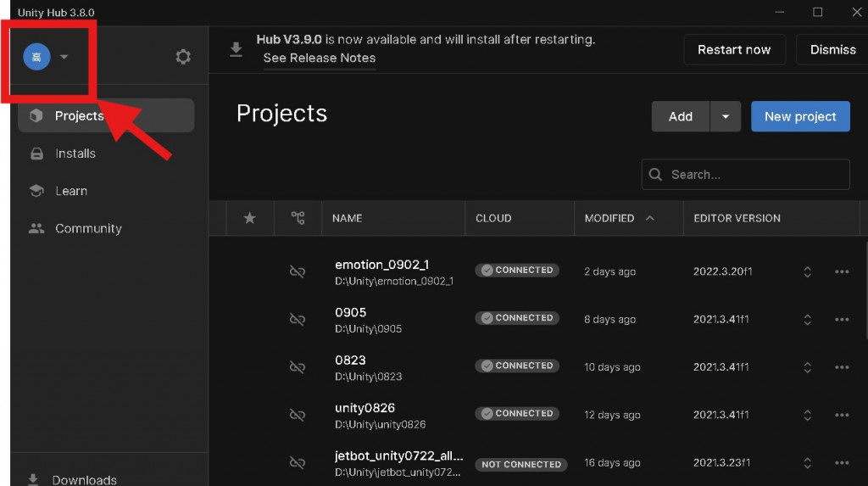Click CONNECTED badge for project 0905
Viewport: 868px width, 486px height.
coord(517,317)
